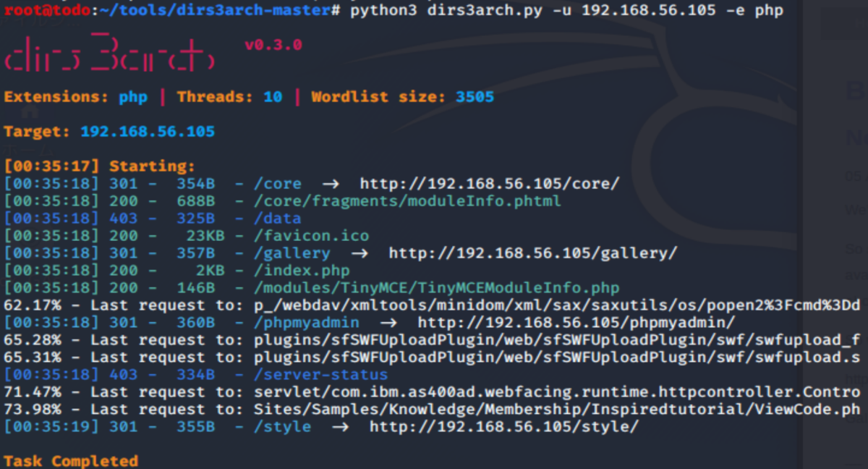
Task: Open the http://192.168.56.105/gallery/ redirect URL
Action: pos(532,253)
